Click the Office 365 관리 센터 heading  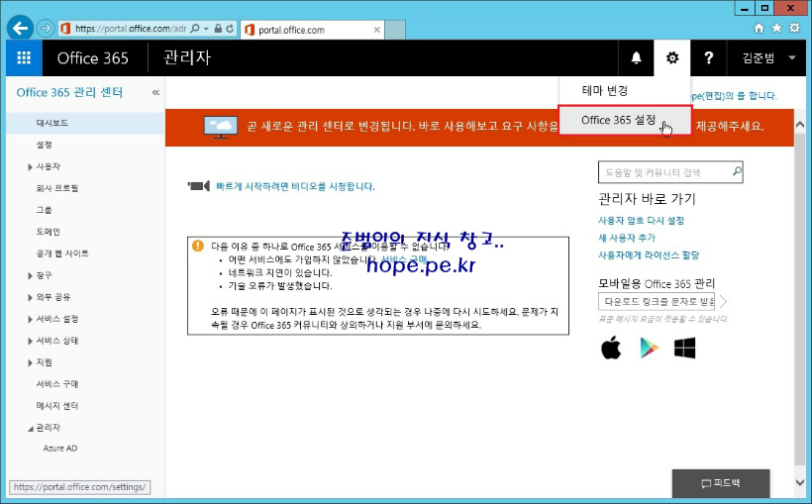click(69, 93)
